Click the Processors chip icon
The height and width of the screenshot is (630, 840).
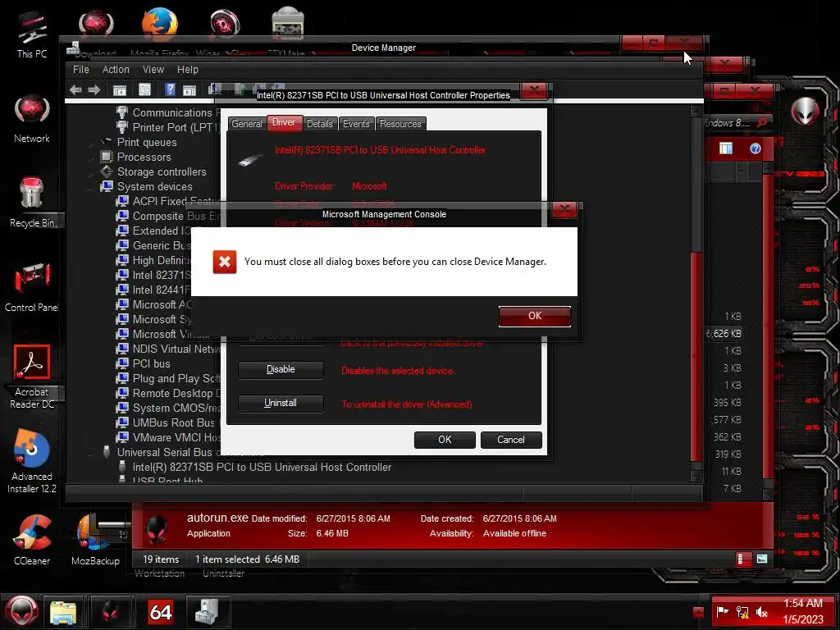click(107, 157)
